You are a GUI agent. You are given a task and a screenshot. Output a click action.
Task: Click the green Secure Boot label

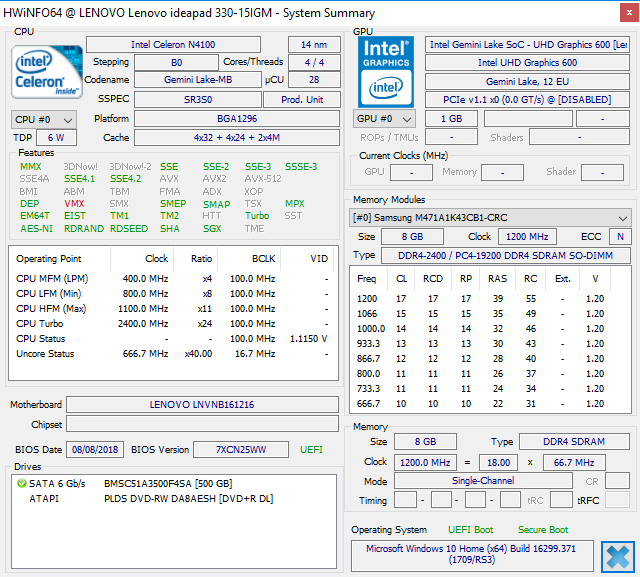coord(543,530)
